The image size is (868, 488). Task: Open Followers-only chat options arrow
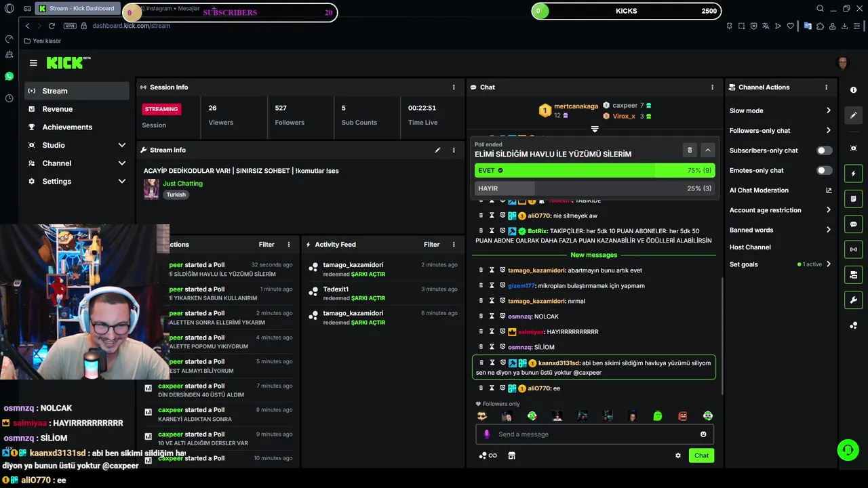828,131
